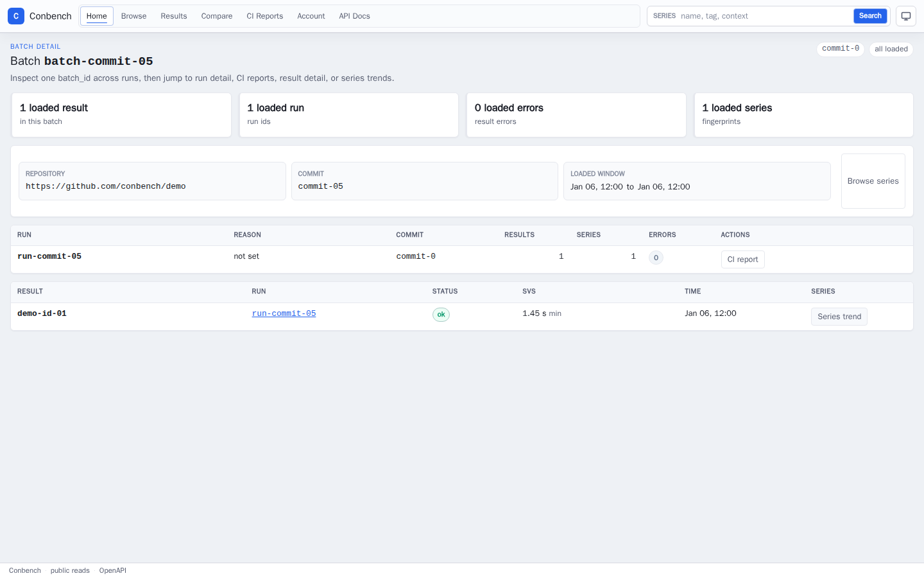
Task: Click 'public reads' in the footer
Action: 70,570
